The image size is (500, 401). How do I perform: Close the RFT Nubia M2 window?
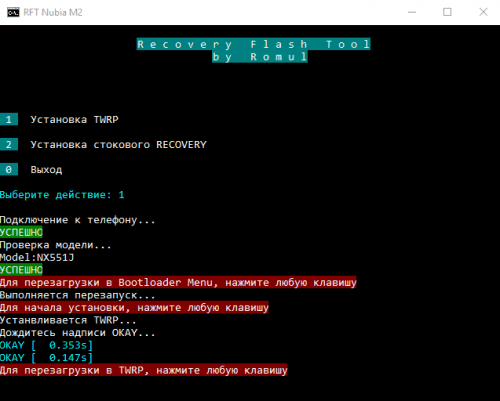[483, 12]
